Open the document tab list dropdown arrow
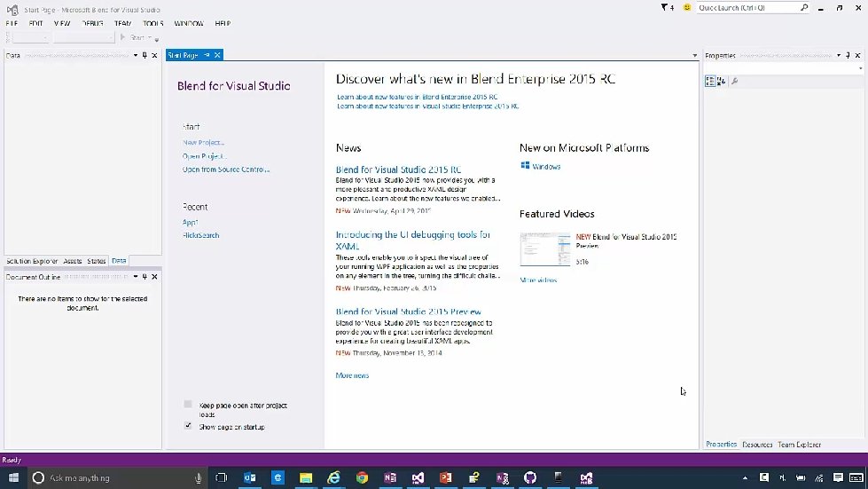This screenshot has height=489, width=868. [695, 55]
